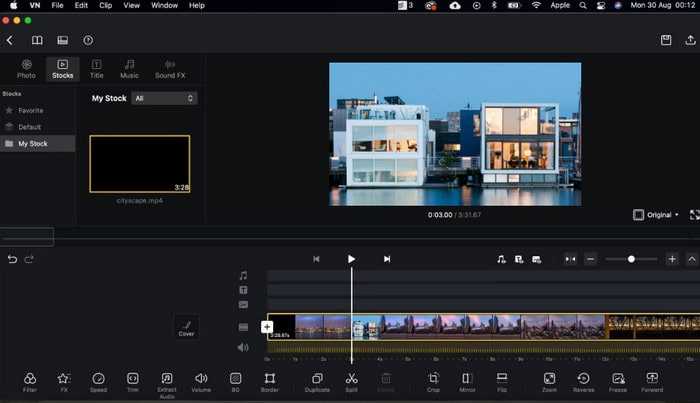
Task: Click the music track row icon
Action: (x=243, y=276)
